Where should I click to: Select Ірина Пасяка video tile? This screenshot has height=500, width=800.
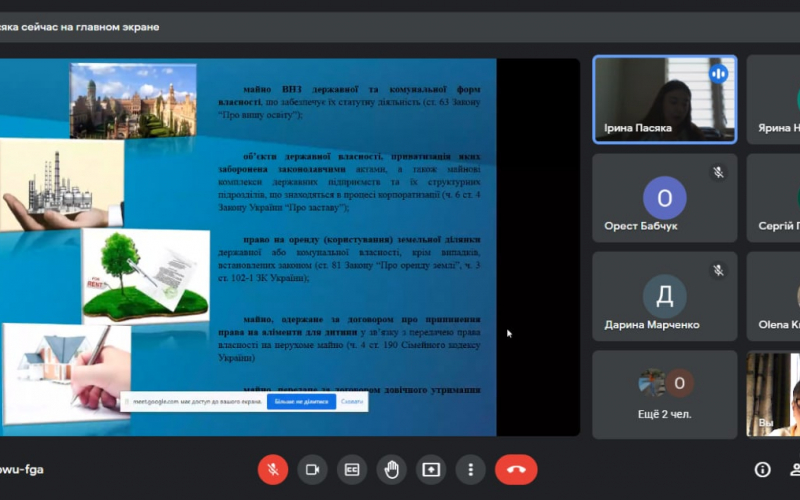tap(665, 99)
